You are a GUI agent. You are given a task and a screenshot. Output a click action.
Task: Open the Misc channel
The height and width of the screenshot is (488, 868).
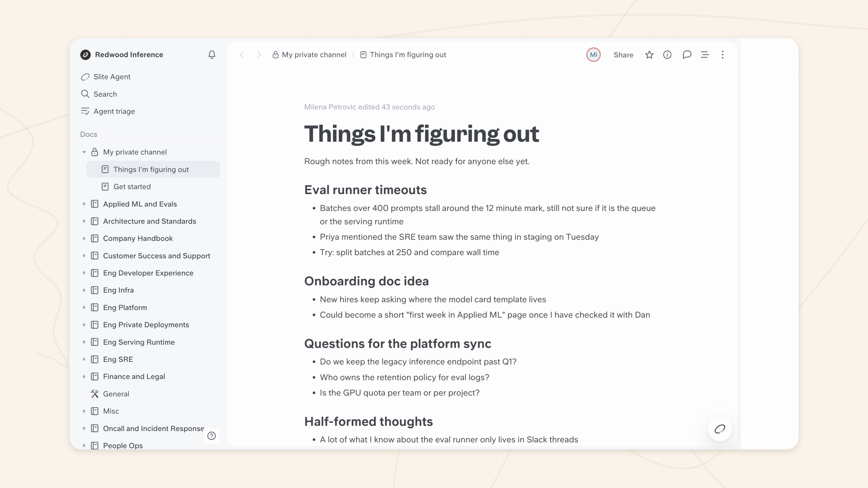click(111, 411)
